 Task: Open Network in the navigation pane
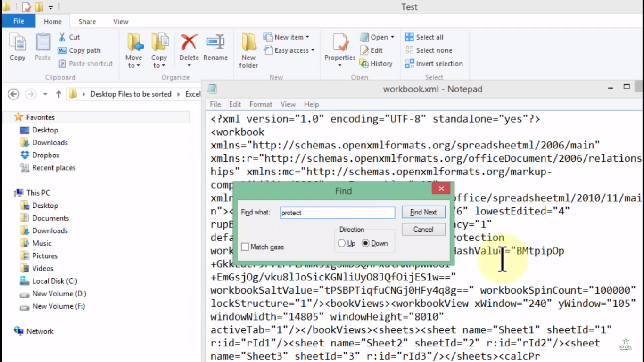34,331
